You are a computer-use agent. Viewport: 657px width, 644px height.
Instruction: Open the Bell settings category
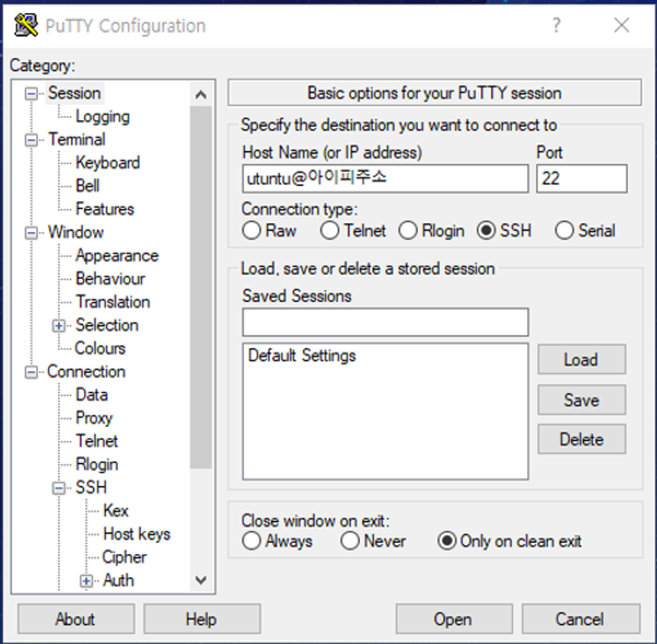tap(88, 186)
